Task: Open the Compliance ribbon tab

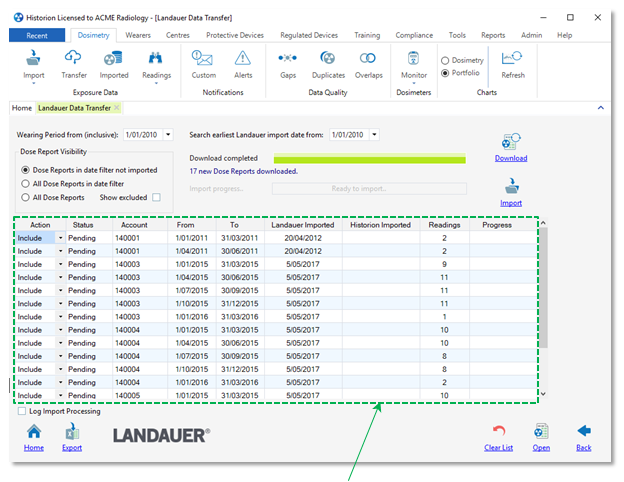Action: point(414,35)
